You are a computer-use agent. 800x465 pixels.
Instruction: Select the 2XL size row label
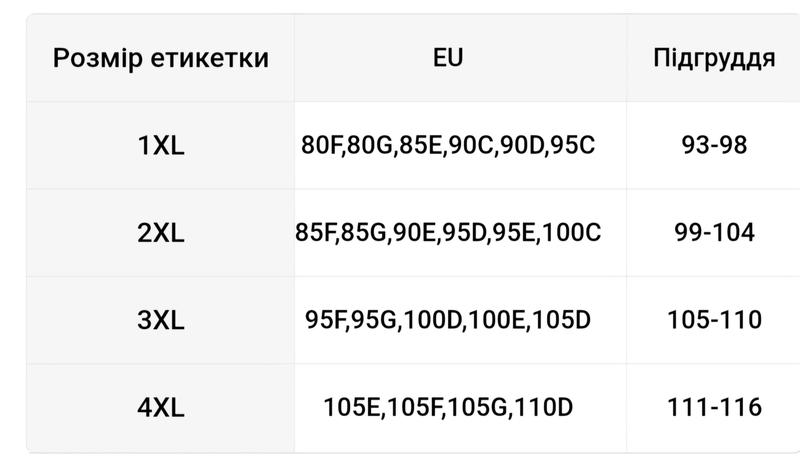point(161,233)
